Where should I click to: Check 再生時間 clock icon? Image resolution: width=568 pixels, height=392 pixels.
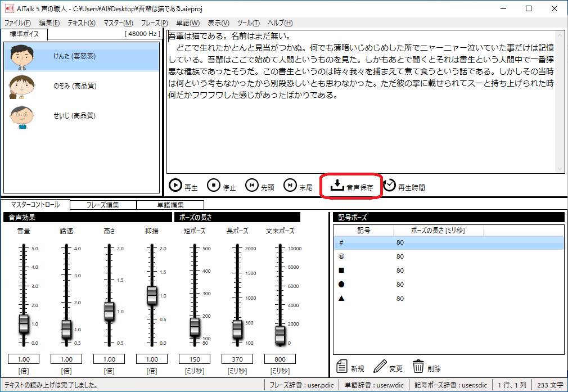pyautogui.click(x=389, y=185)
